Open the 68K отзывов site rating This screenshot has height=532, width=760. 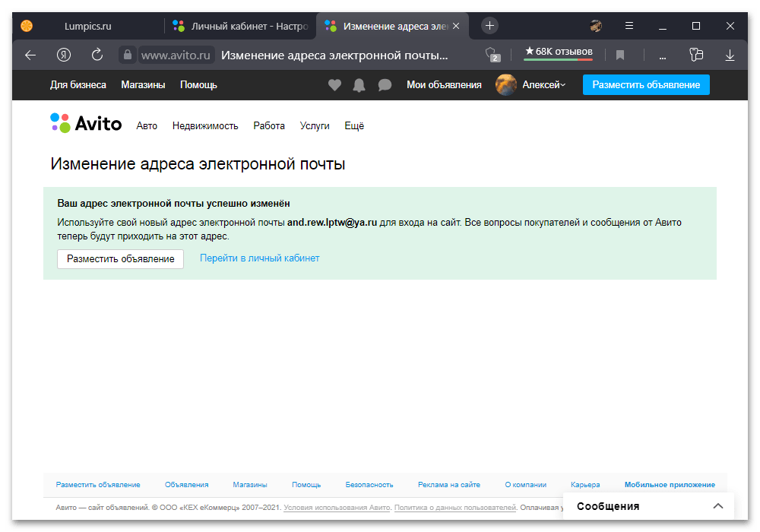click(x=559, y=52)
